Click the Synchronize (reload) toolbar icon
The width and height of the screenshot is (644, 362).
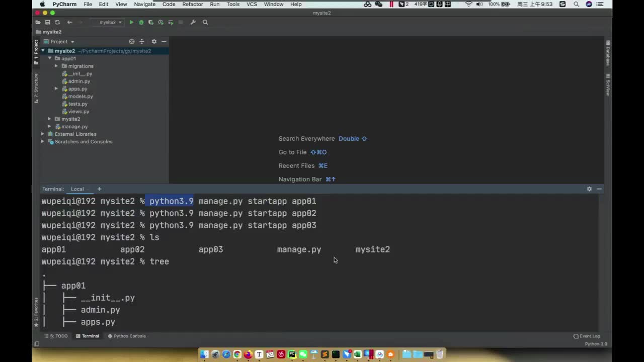point(57,22)
